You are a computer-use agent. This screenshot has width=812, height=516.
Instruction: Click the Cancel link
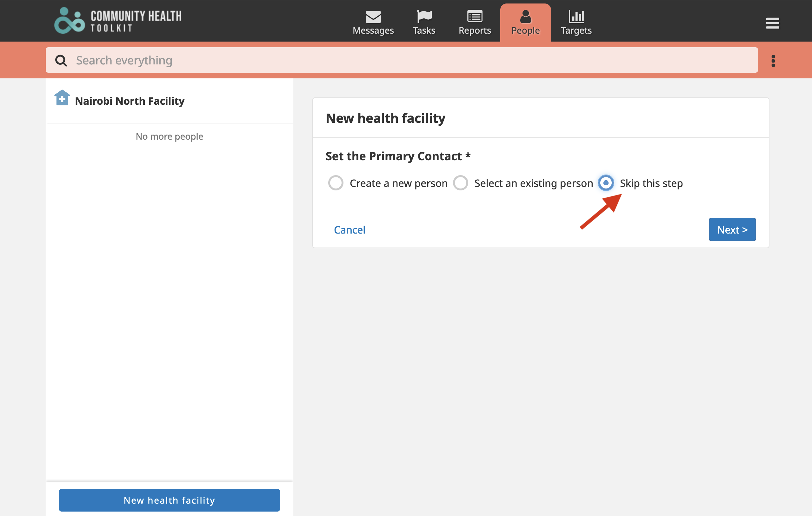[349, 230]
